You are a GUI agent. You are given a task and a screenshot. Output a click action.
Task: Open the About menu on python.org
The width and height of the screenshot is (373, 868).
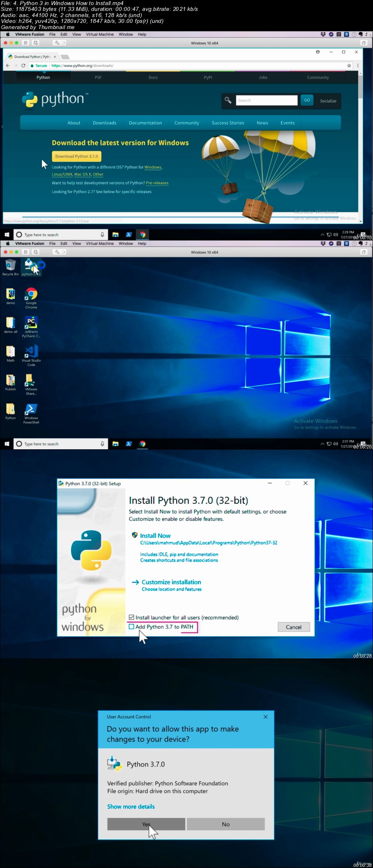[x=74, y=123]
